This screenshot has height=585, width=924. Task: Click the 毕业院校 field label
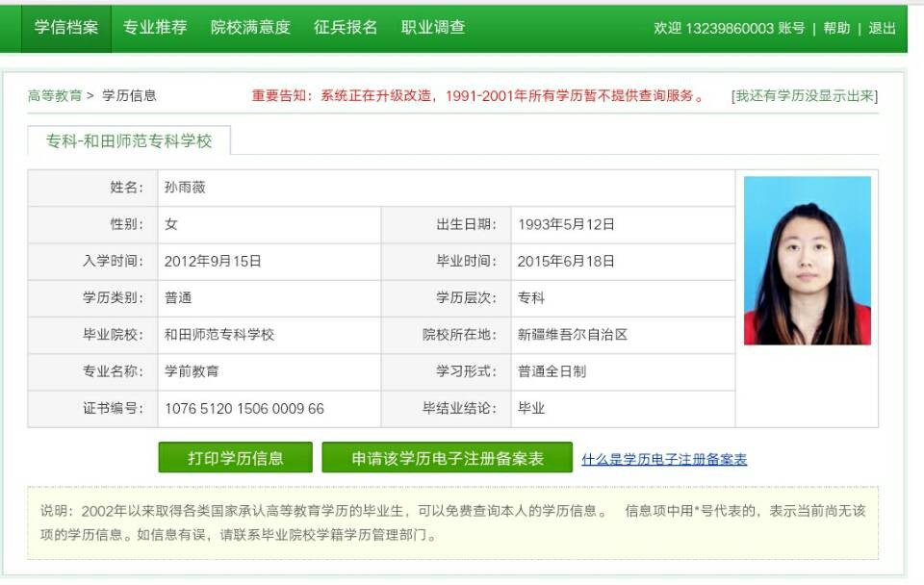114,335
